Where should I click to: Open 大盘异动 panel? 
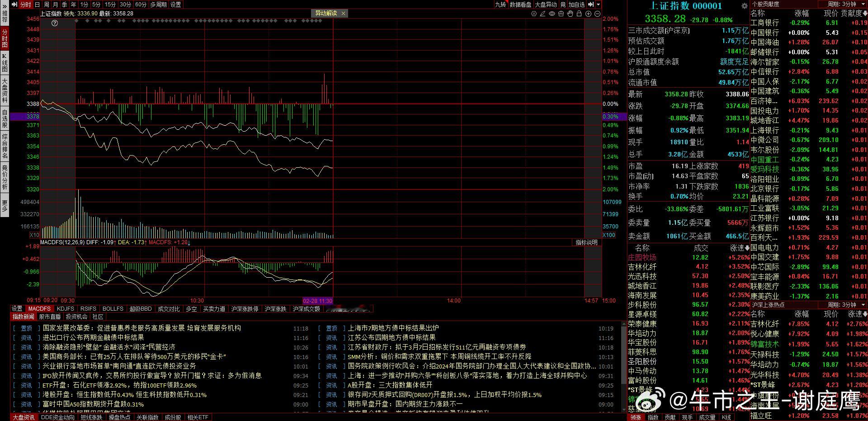coord(546,5)
